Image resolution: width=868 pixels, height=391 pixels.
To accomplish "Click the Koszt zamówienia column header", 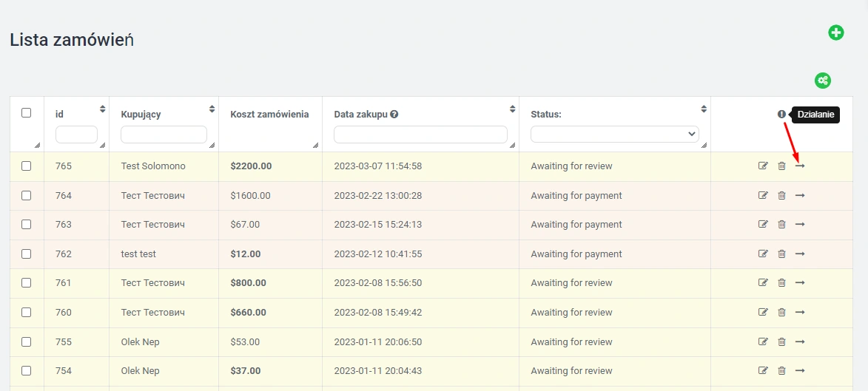I will [269, 115].
